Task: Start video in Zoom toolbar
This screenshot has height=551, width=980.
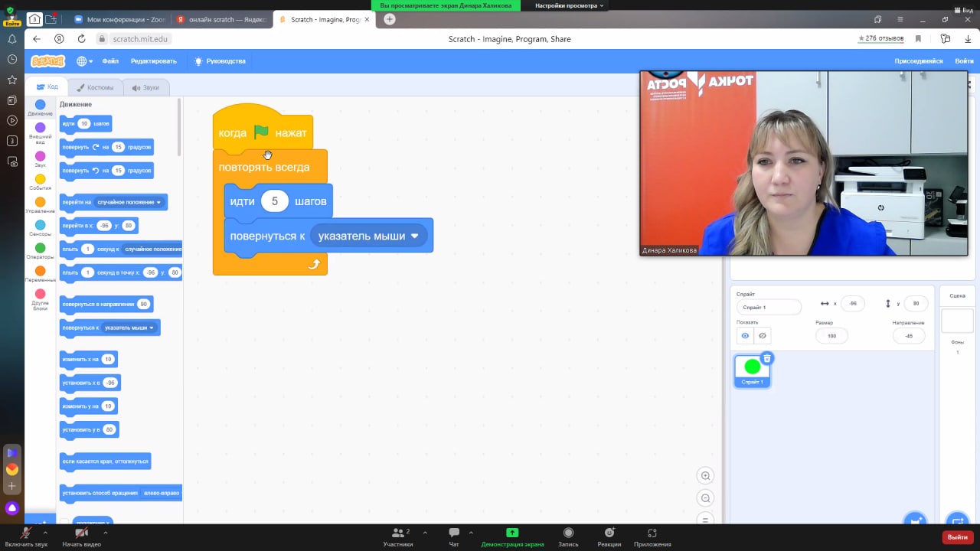Action: point(81,536)
